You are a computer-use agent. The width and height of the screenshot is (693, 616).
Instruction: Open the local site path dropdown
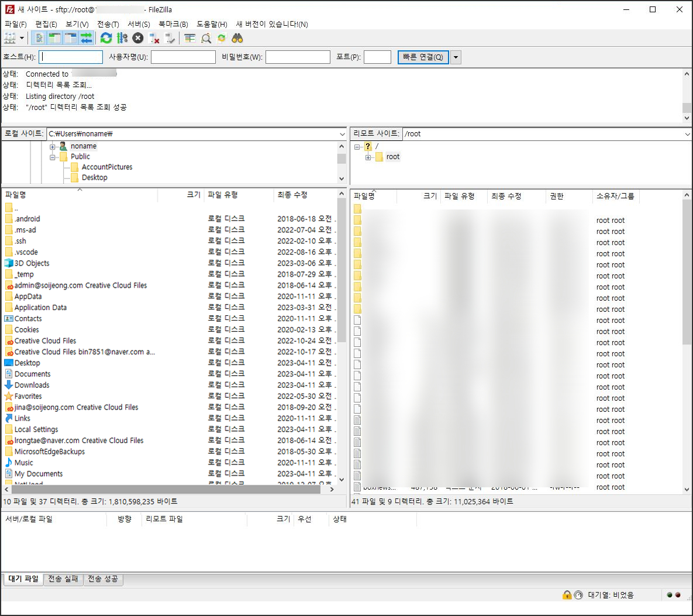coord(342,134)
